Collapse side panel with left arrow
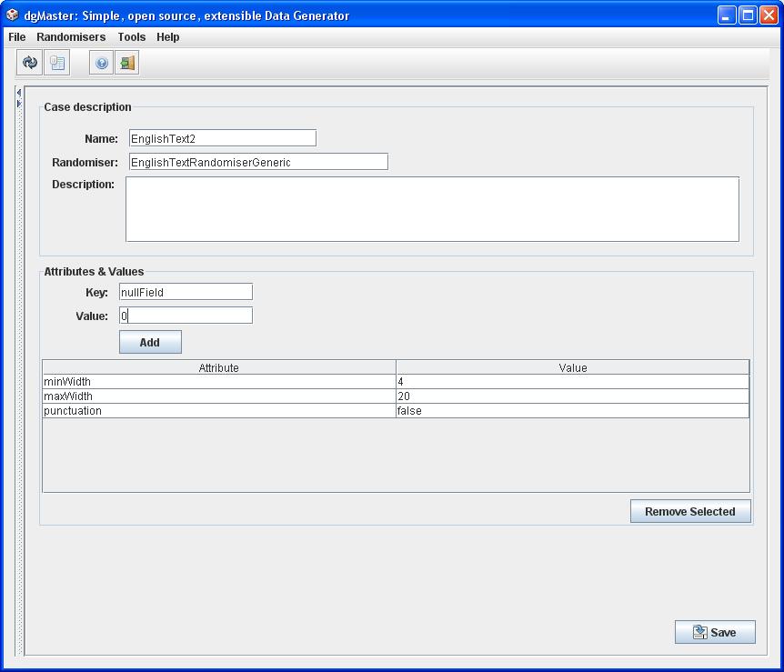 [x=18, y=92]
